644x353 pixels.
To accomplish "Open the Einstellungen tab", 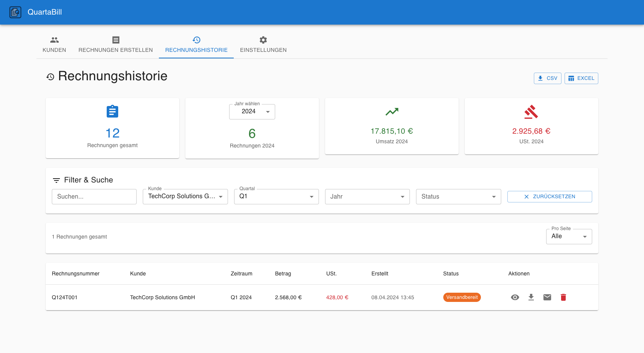I will [263, 45].
